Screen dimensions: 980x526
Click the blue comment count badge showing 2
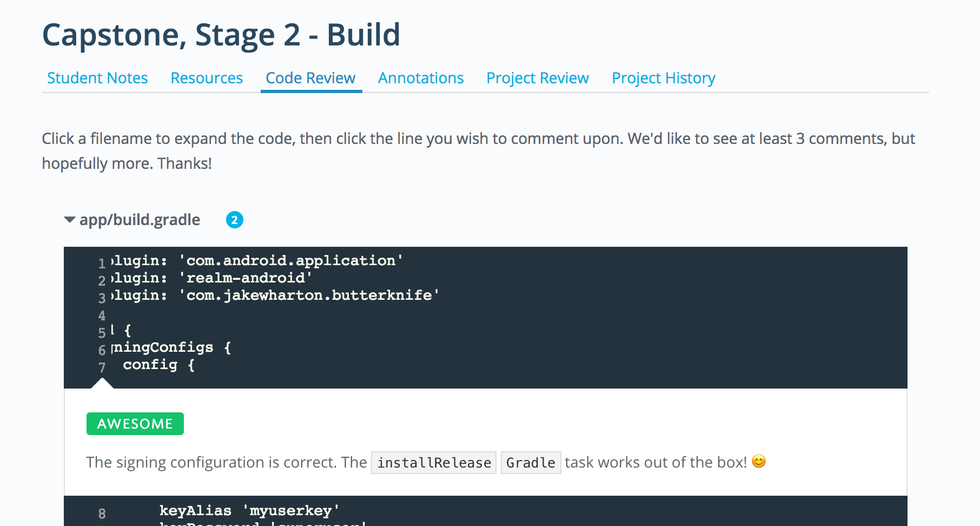(x=234, y=220)
